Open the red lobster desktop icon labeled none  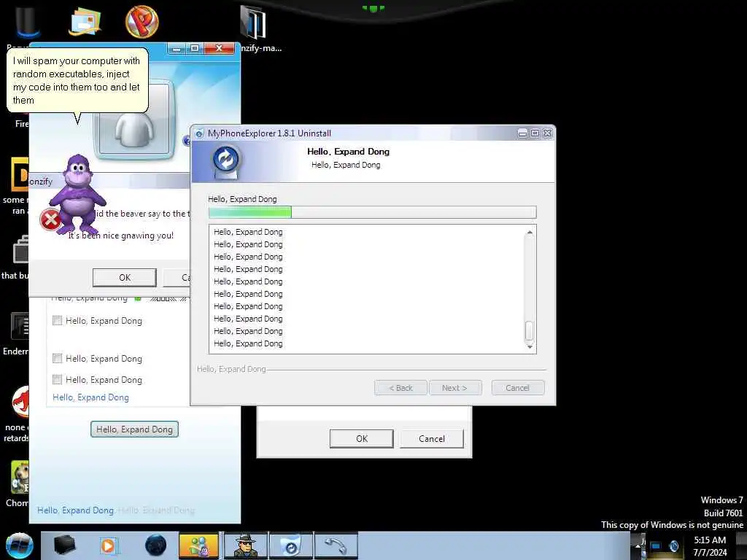coord(20,402)
